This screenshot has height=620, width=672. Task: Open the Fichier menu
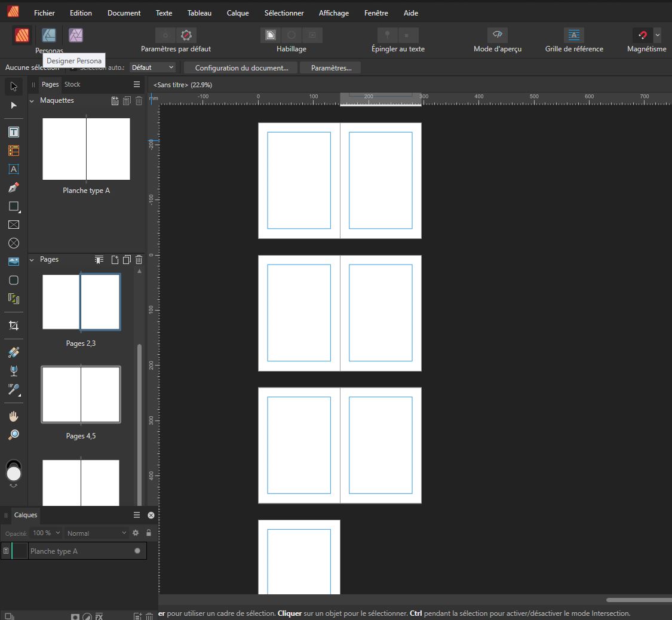point(44,13)
